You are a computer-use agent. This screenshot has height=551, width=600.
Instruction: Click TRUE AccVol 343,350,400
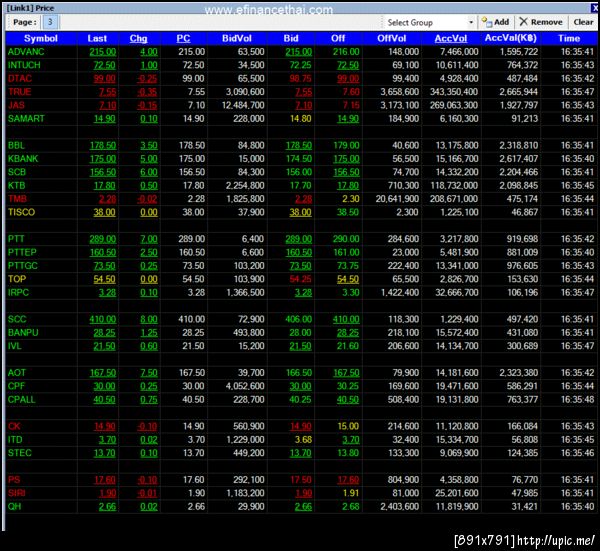click(x=454, y=92)
